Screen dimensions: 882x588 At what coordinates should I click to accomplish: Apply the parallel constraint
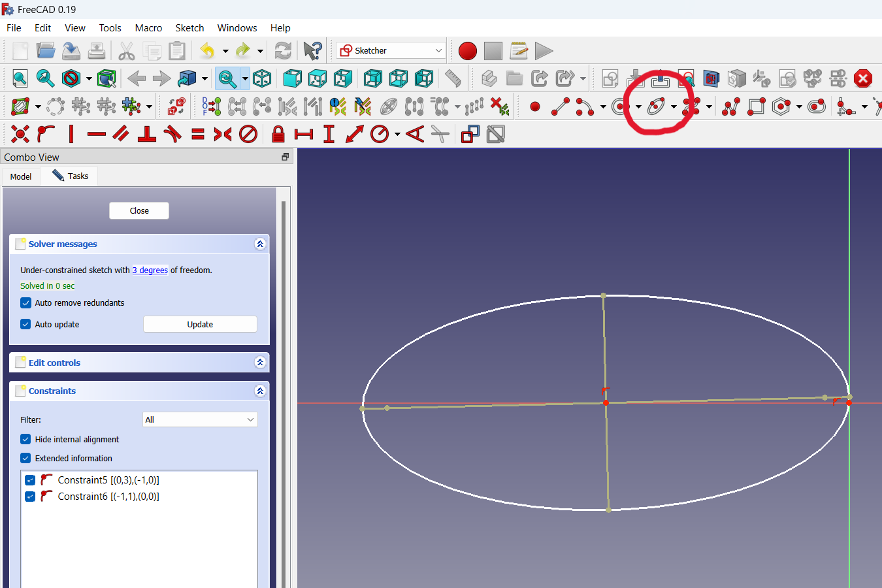(x=122, y=135)
